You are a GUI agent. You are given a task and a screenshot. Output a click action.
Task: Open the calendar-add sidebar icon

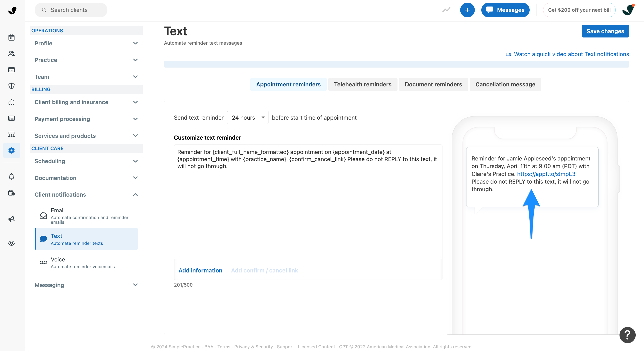(x=11, y=193)
